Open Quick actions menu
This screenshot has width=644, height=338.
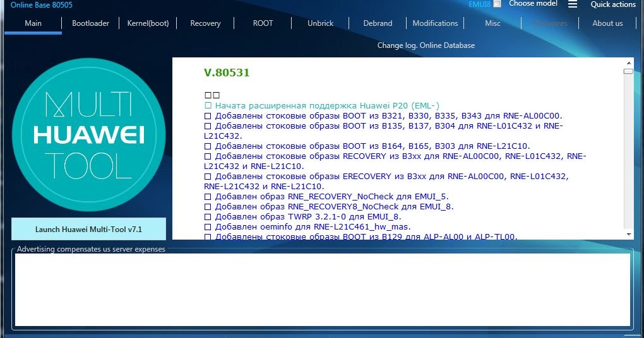click(x=613, y=4)
